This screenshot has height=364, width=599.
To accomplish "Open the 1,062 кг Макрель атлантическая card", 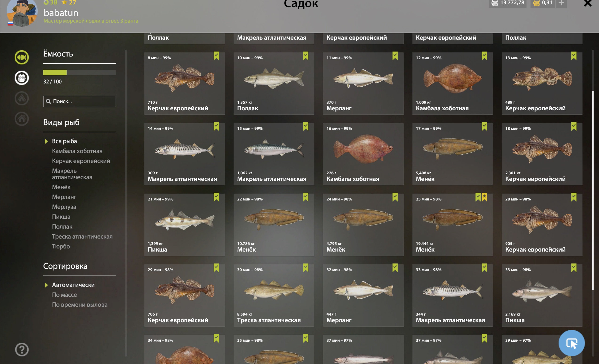I will point(274,154).
